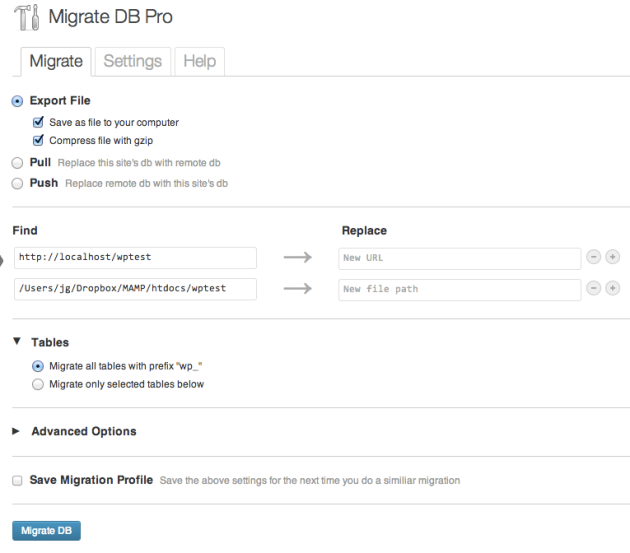The height and width of the screenshot is (553, 630).
Task: Add a row after the file path row
Action: pos(612,288)
